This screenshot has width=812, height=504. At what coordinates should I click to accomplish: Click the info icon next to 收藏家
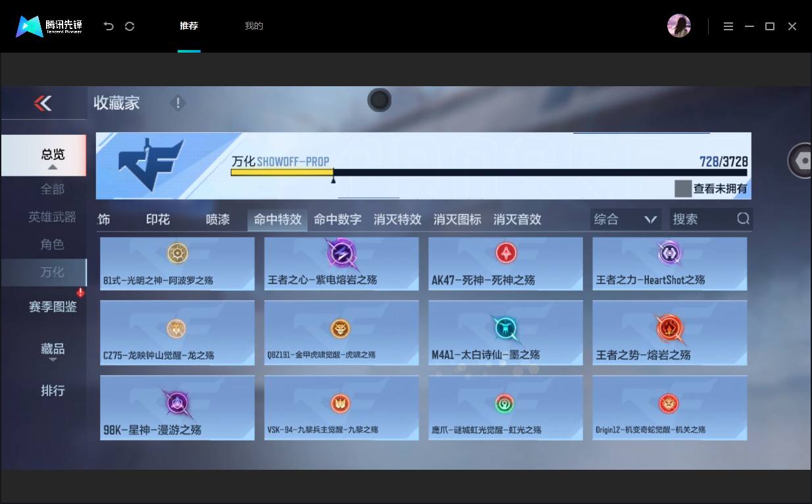point(178,103)
